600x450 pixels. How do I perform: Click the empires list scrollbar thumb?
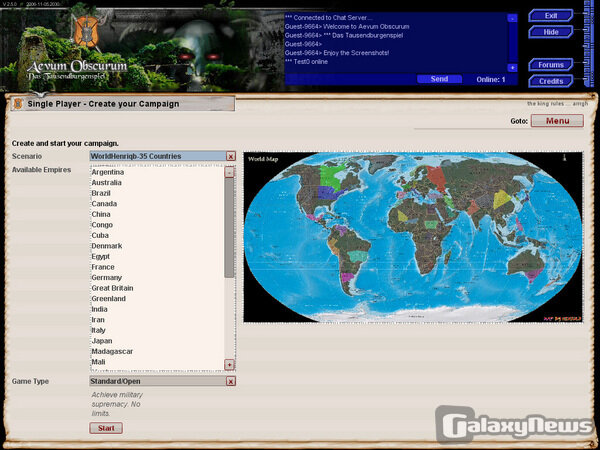[x=229, y=228]
